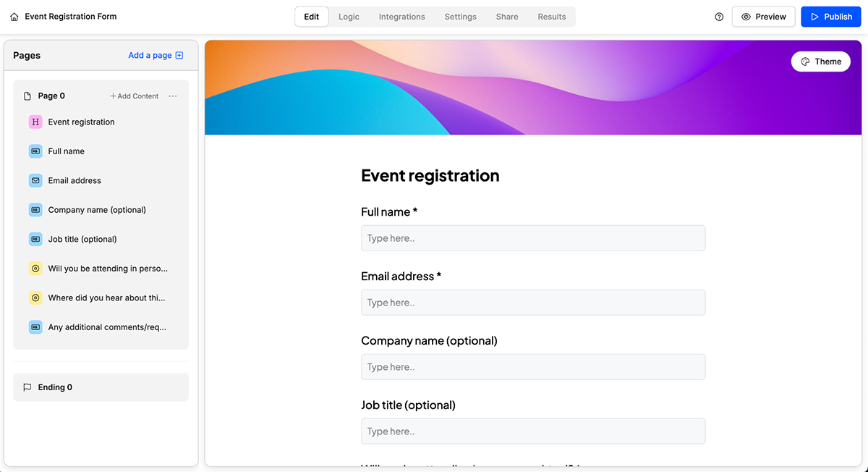The height and width of the screenshot is (472, 868).
Task: Switch to the Logic tab
Action: point(349,16)
